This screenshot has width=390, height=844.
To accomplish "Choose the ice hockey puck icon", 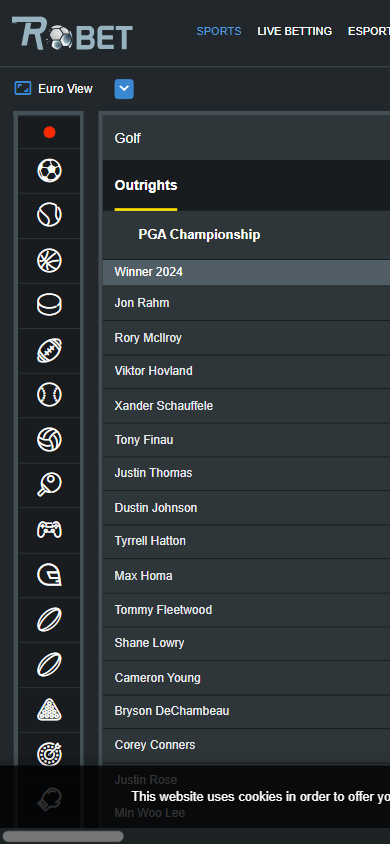I will click(x=49, y=305).
